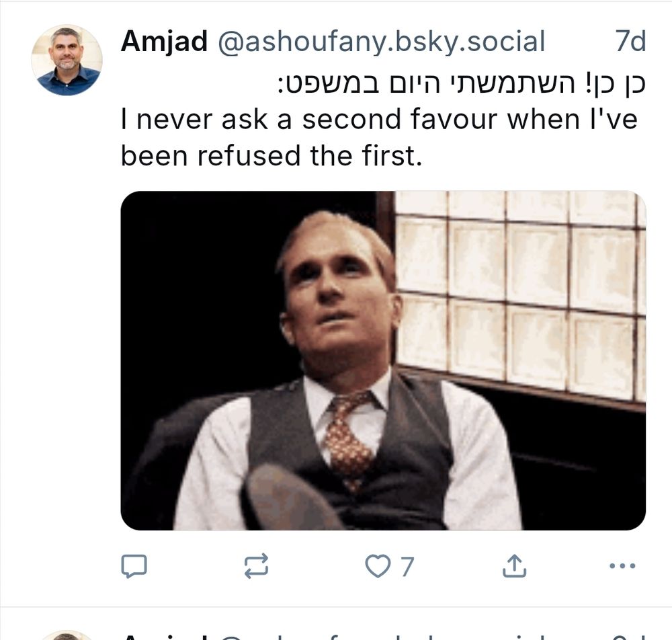Click the "7d" post timestamp
Image resolution: width=672 pixels, height=640 pixels.
[x=630, y=42]
